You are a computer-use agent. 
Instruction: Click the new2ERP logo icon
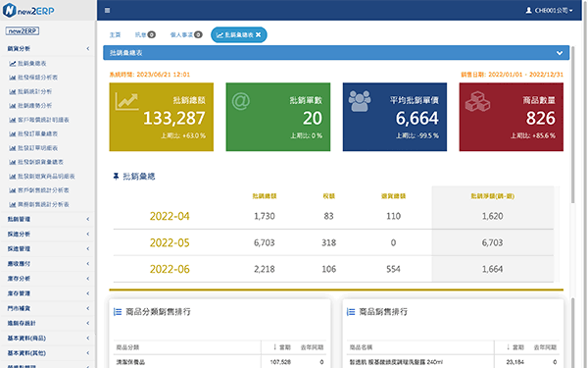(10, 10)
